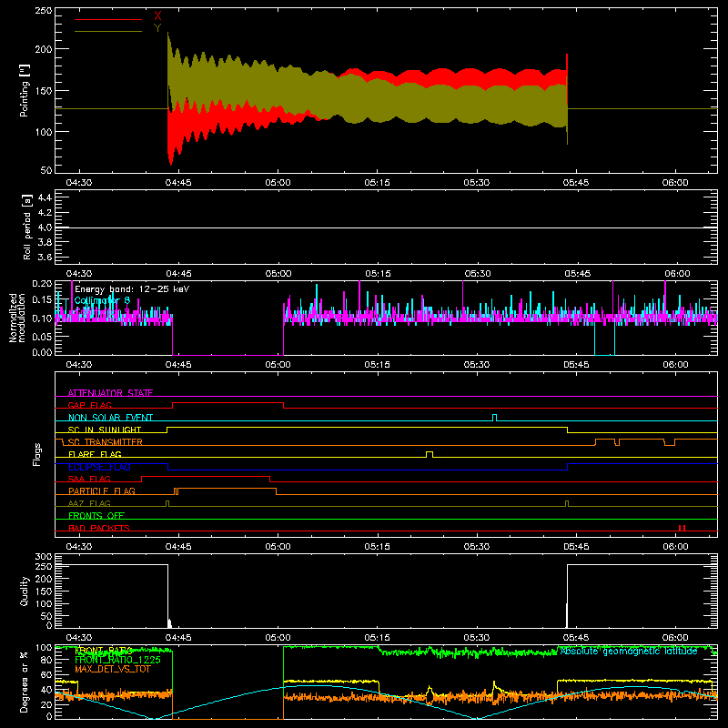Image resolution: width=728 pixels, height=728 pixels.
Task: Click the FLARE_FLAG label
Action: coord(95,454)
